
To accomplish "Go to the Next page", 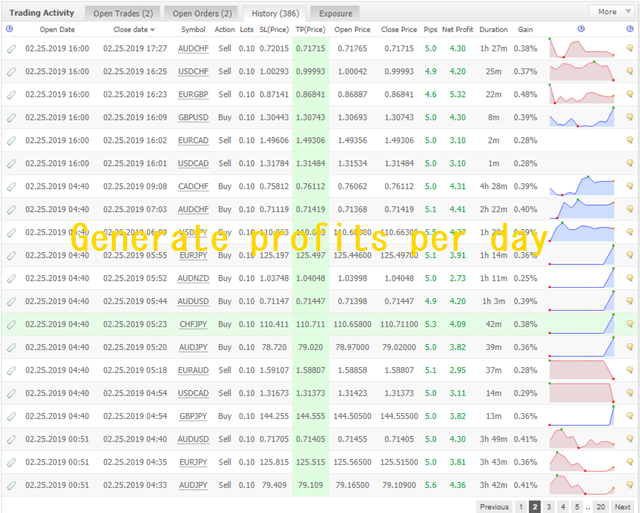I will point(622,507).
